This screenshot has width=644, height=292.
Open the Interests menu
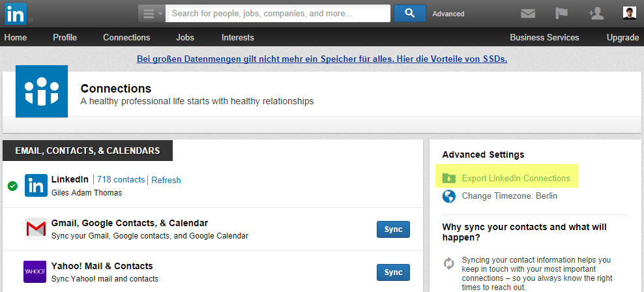tap(237, 37)
